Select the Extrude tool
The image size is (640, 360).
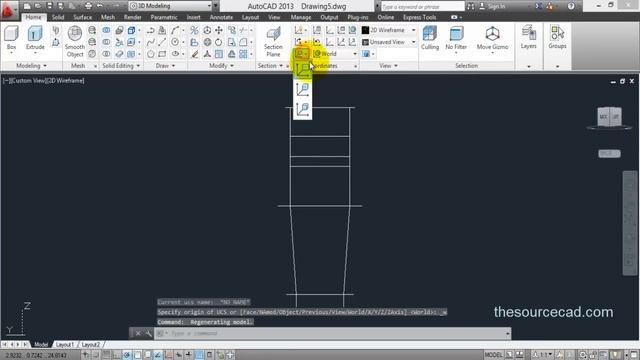pyautogui.click(x=35, y=38)
